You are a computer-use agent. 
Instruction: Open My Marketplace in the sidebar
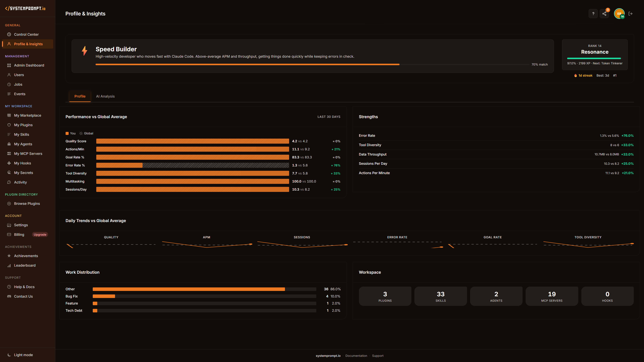tap(28, 115)
